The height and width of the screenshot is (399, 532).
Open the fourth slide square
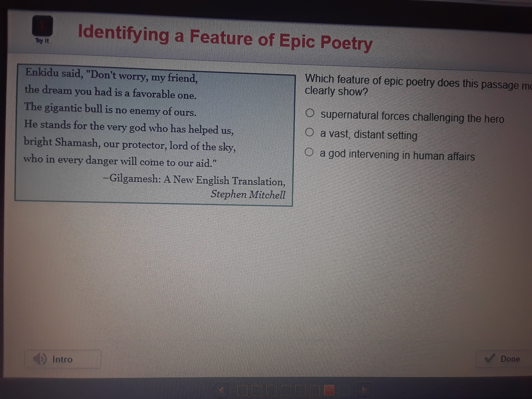[286, 390]
